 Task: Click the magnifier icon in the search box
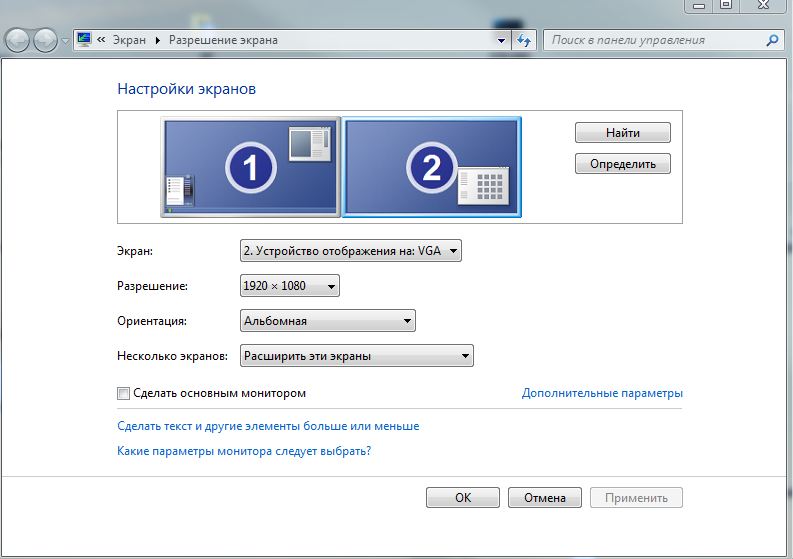[x=771, y=41]
